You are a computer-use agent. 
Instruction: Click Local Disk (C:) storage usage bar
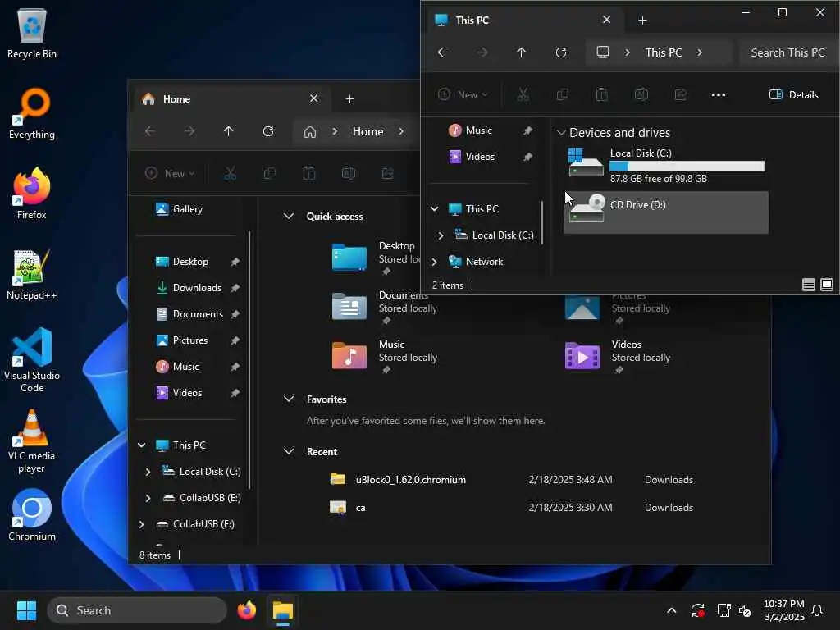tap(687, 167)
